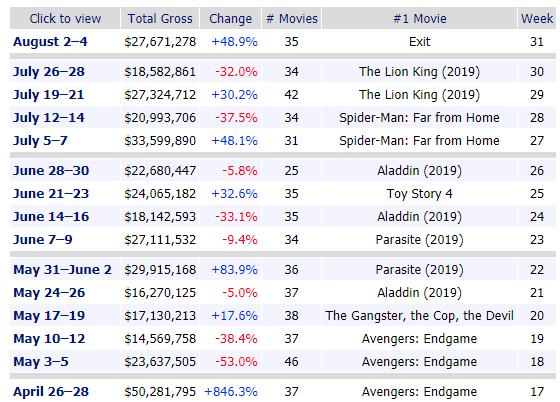This screenshot has width=560, height=402.
Task: Open the July 26–28 weekend link
Action: pos(49,72)
